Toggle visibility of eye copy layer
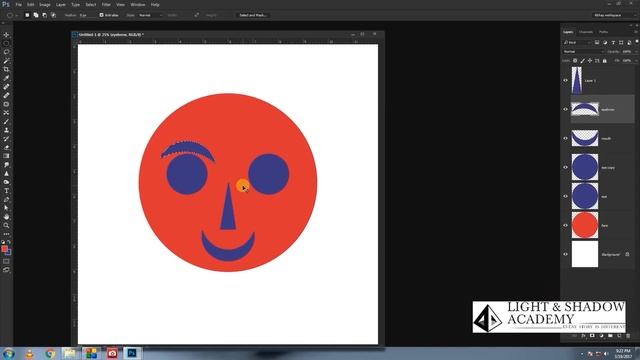 coord(566,167)
